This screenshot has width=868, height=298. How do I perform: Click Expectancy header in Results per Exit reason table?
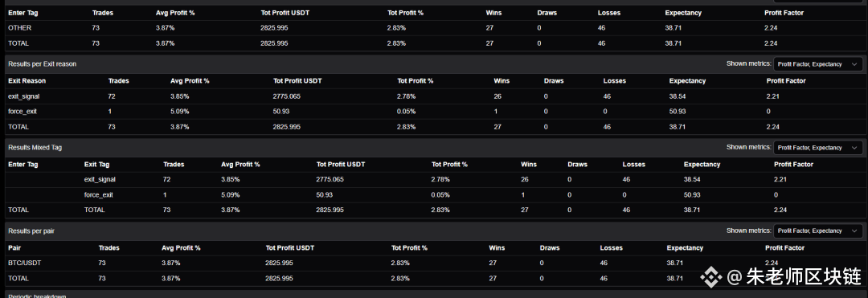tap(687, 80)
